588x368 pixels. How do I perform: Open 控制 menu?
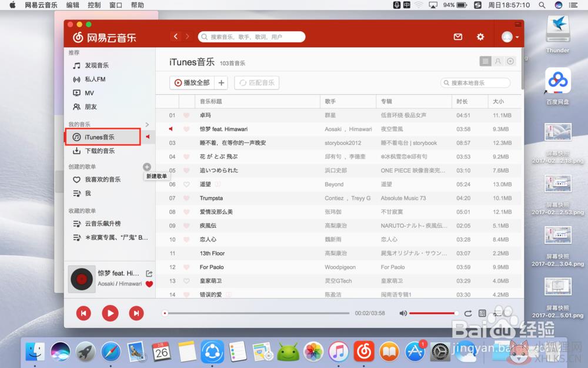tap(93, 5)
